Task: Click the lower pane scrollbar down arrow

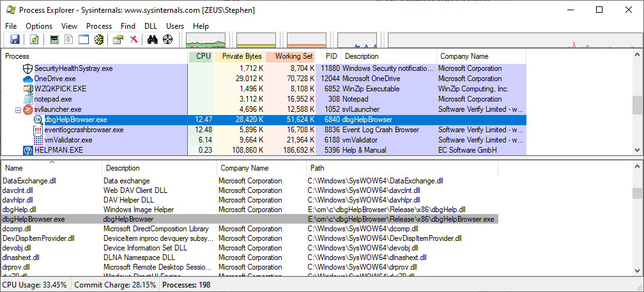Action: 637,270
